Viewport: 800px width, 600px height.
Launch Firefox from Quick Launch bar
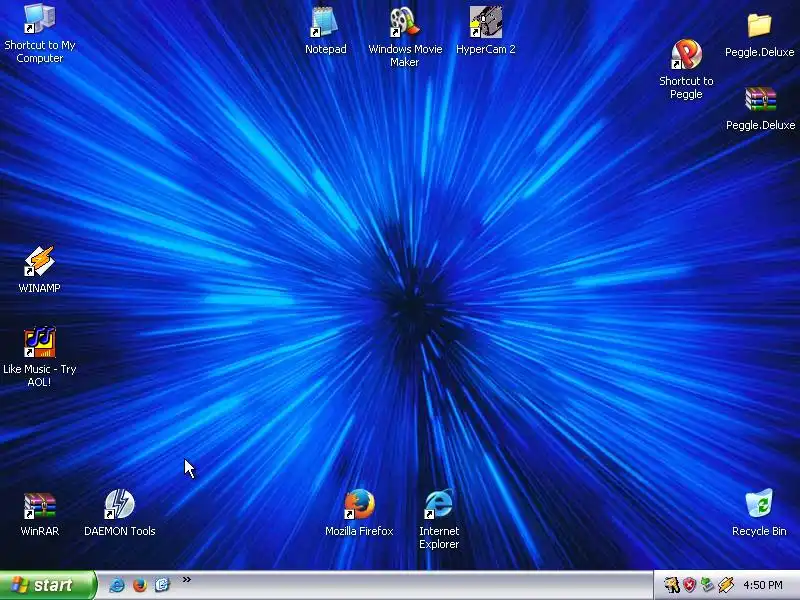coord(140,585)
